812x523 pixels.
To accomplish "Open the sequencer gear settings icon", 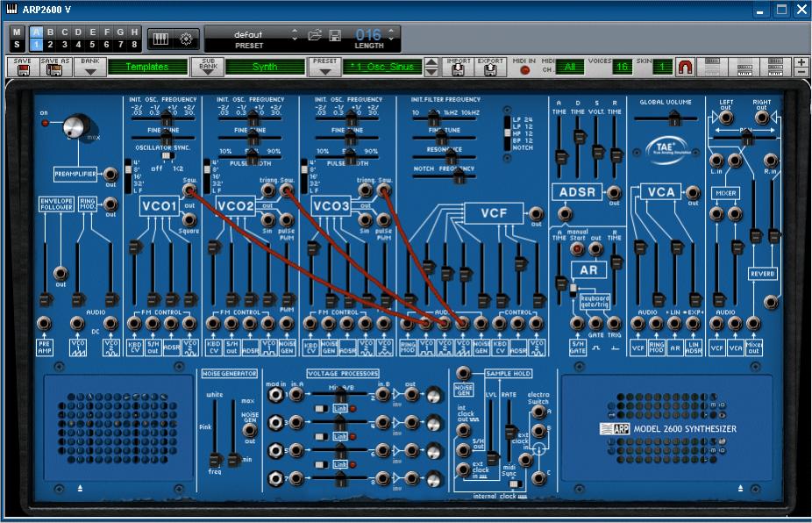I will [186, 39].
